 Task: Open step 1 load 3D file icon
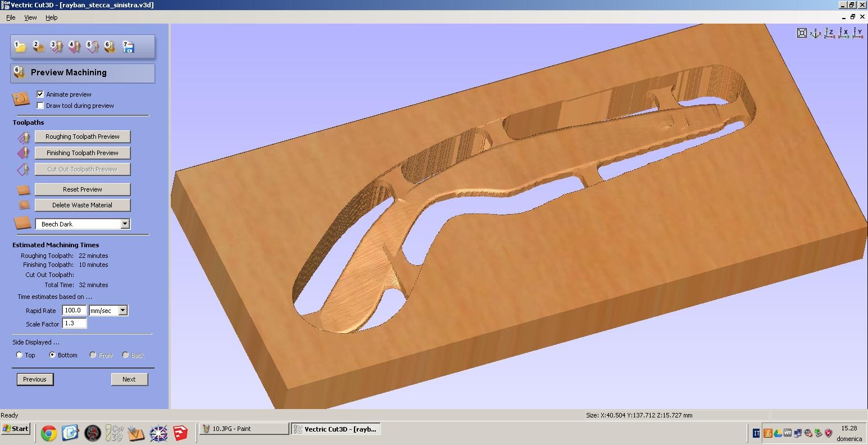pos(20,47)
